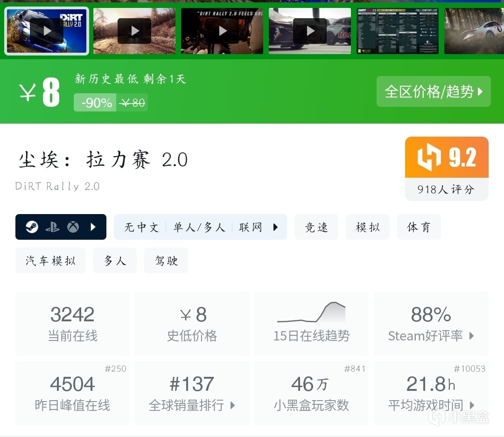Select the 驾驶 tag
504x437 pixels.
click(166, 261)
